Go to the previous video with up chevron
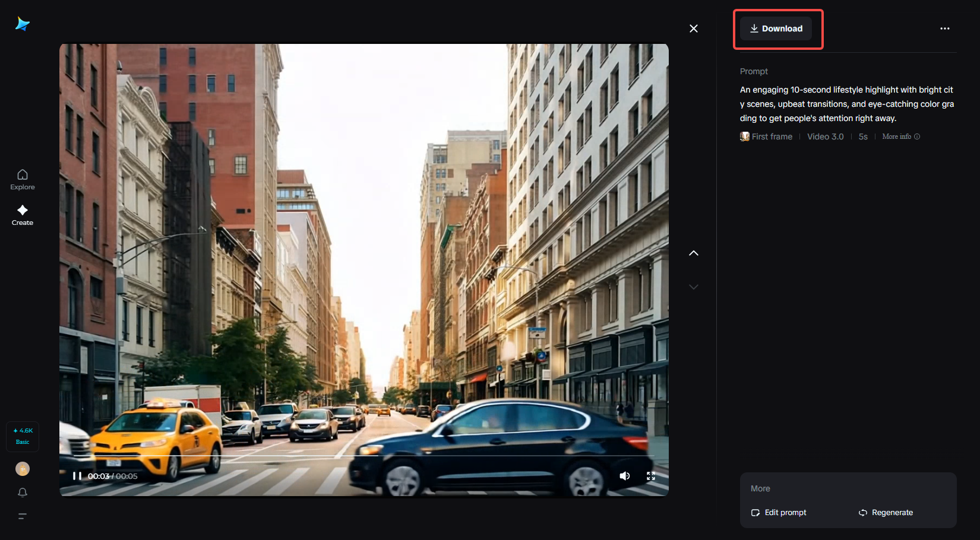The width and height of the screenshot is (980, 540). (x=694, y=253)
